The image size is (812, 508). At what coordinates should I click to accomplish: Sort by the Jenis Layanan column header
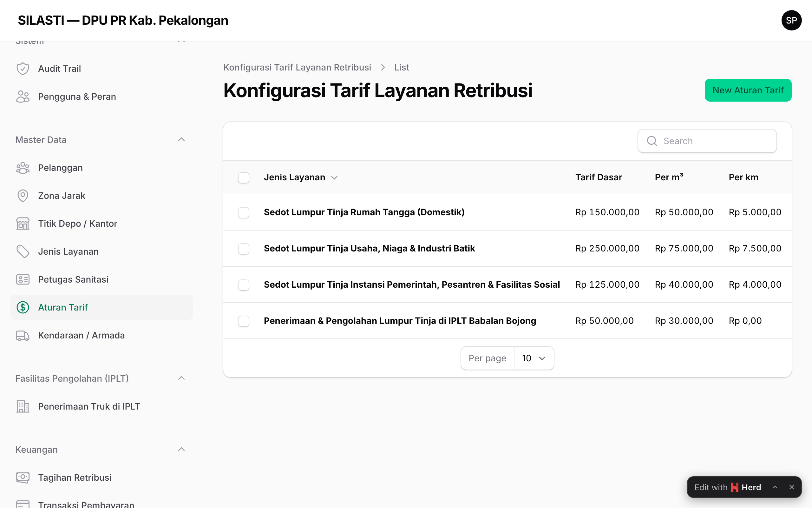point(301,177)
